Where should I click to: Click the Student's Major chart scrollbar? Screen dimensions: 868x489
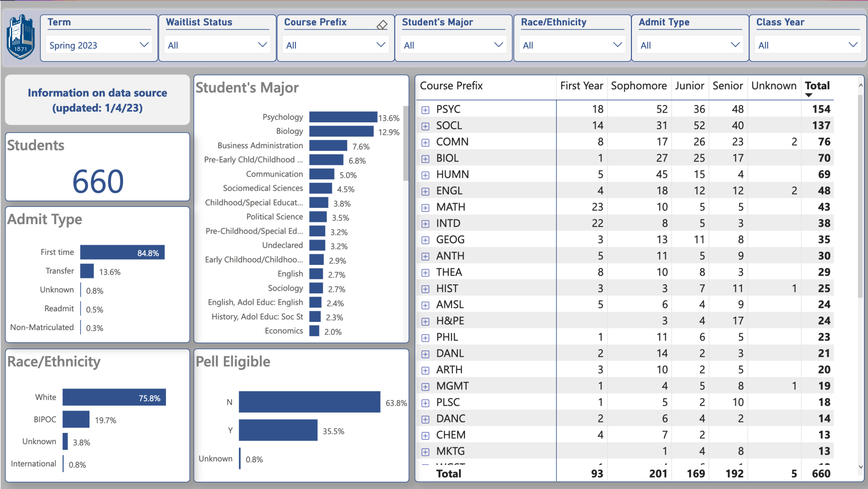pos(406,143)
